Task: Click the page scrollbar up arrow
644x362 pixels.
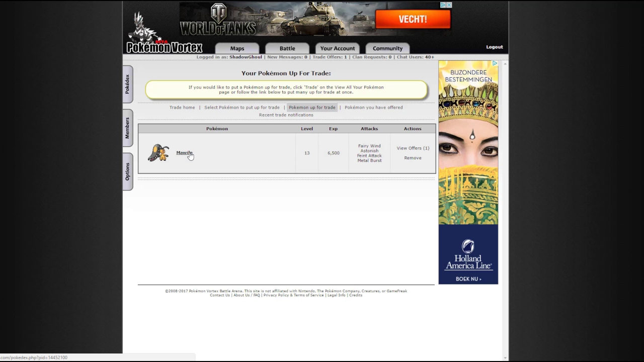Action: click(505, 63)
